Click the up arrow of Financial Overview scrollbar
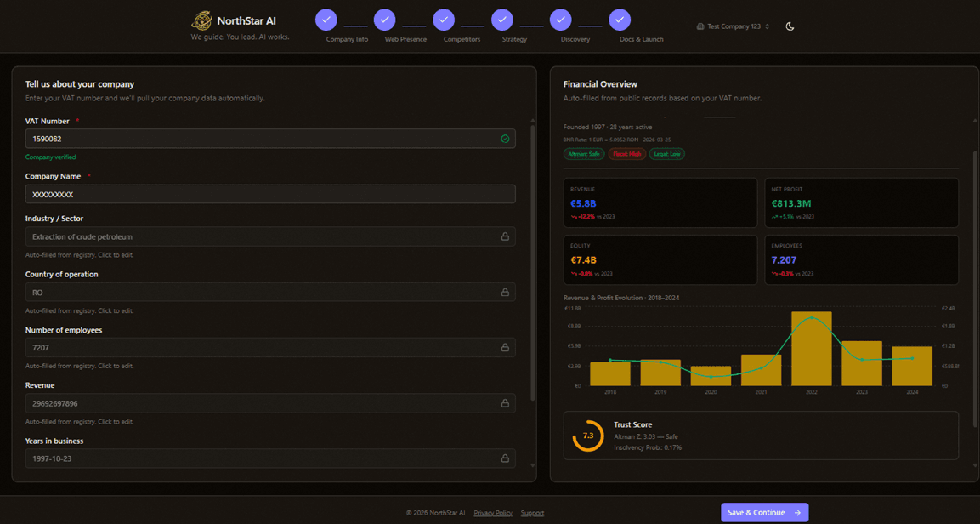The height and width of the screenshot is (524, 980). [975, 122]
